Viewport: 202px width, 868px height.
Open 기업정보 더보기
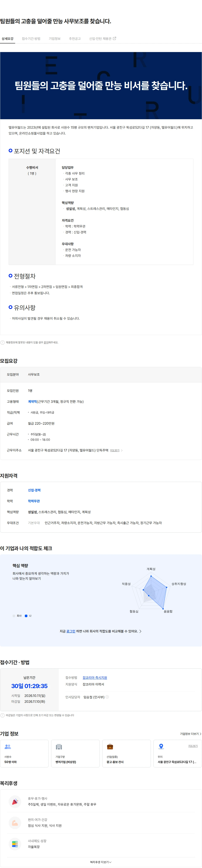[190, 734]
